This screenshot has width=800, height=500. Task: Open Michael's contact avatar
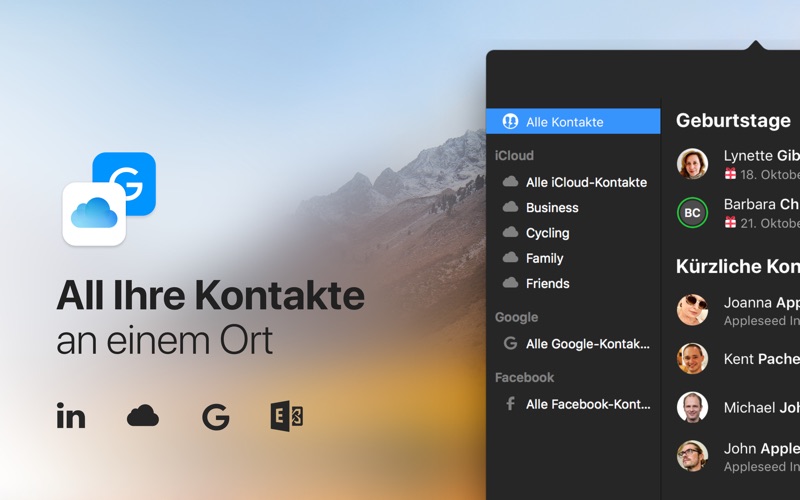692,407
